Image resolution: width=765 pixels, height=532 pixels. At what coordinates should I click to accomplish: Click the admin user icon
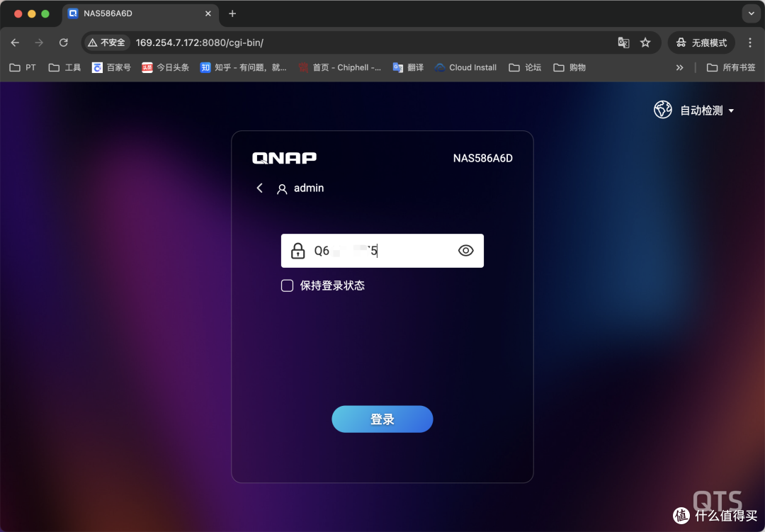click(x=281, y=189)
